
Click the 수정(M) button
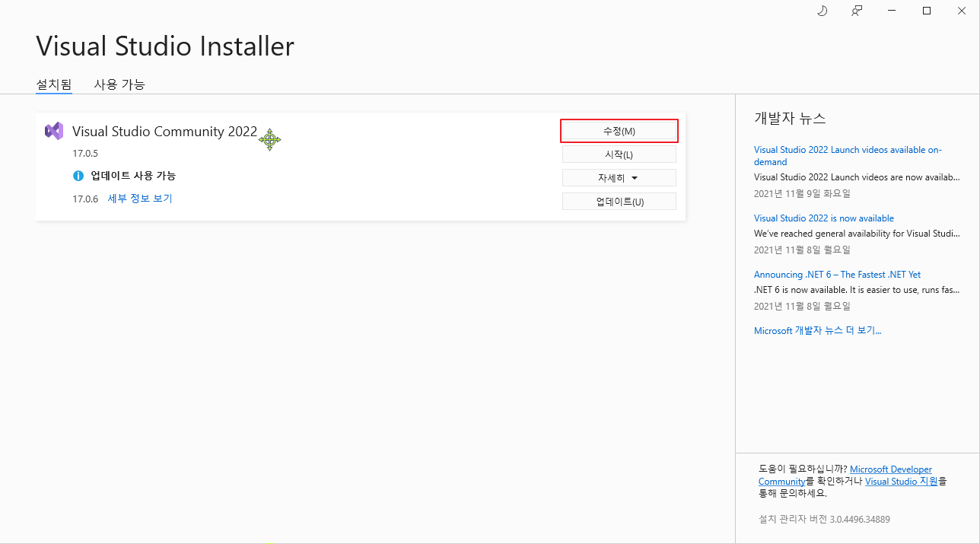pyautogui.click(x=619, y=131)
